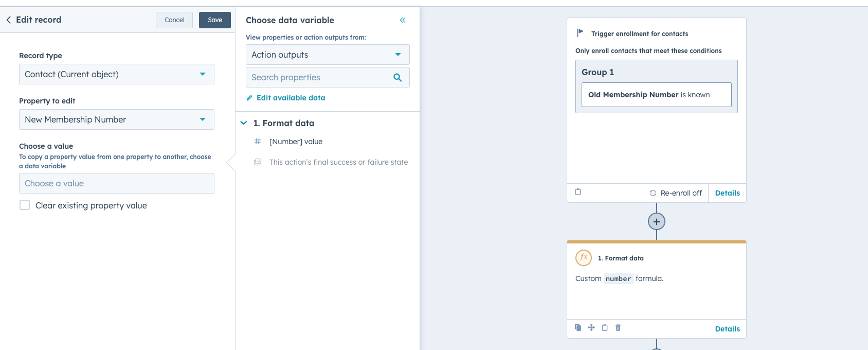Focus the Search properties field
Viewport: 868px width, 350px height.
(x=328, y=77)
